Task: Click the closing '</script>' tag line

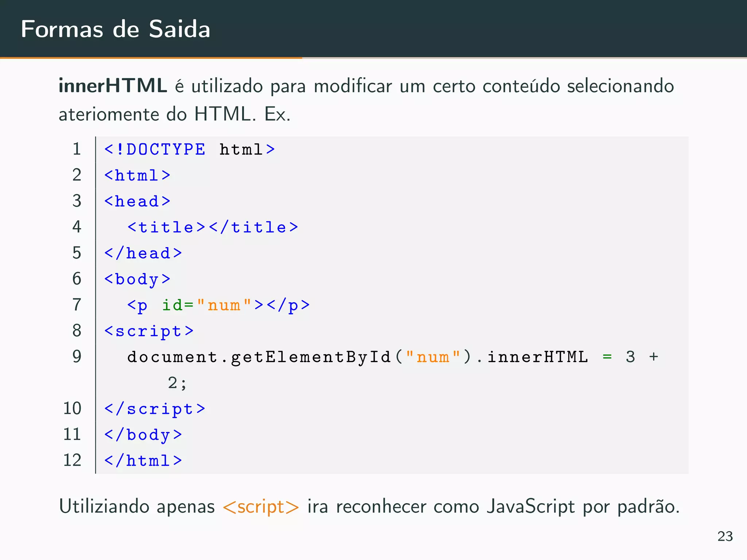Action: pyautogui.click(x=155, y=409)
